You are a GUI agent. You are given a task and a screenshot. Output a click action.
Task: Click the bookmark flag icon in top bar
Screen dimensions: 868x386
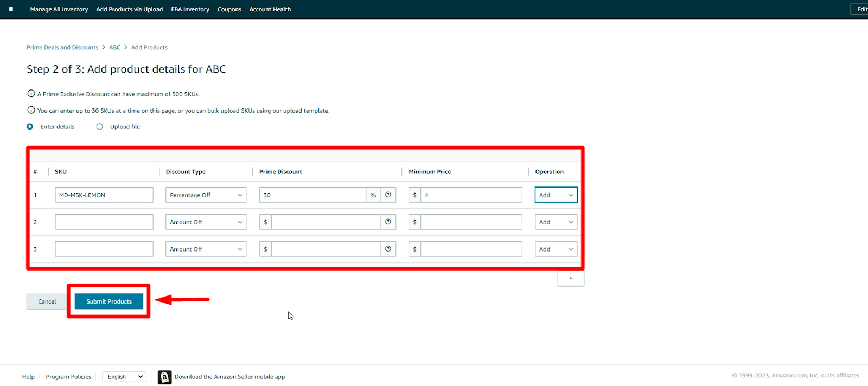11,9
